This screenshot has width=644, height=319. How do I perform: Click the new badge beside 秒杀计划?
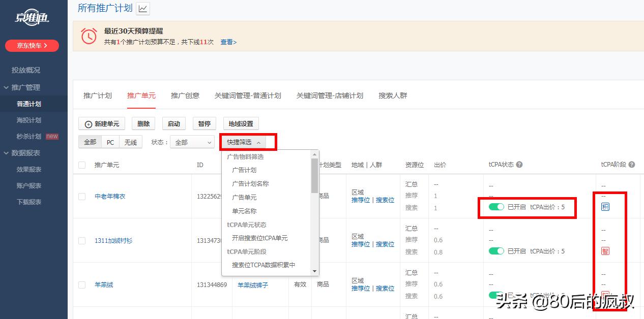(52, 136)
